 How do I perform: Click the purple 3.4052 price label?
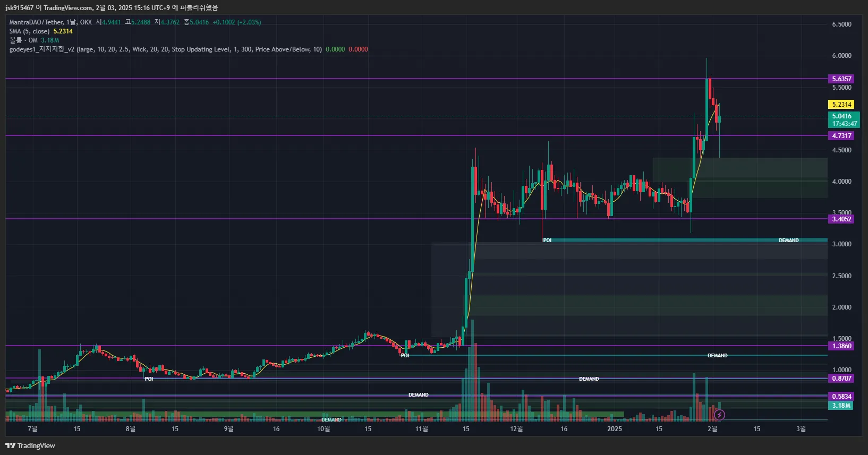click(x=841, y=219)
